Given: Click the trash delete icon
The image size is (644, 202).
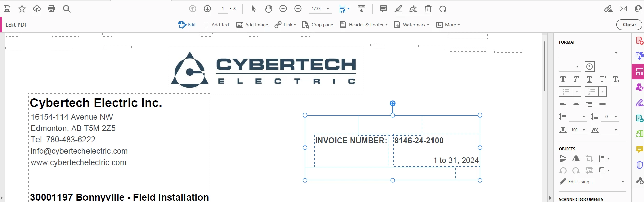Looking at the screenshot, I should coord(428,9).
